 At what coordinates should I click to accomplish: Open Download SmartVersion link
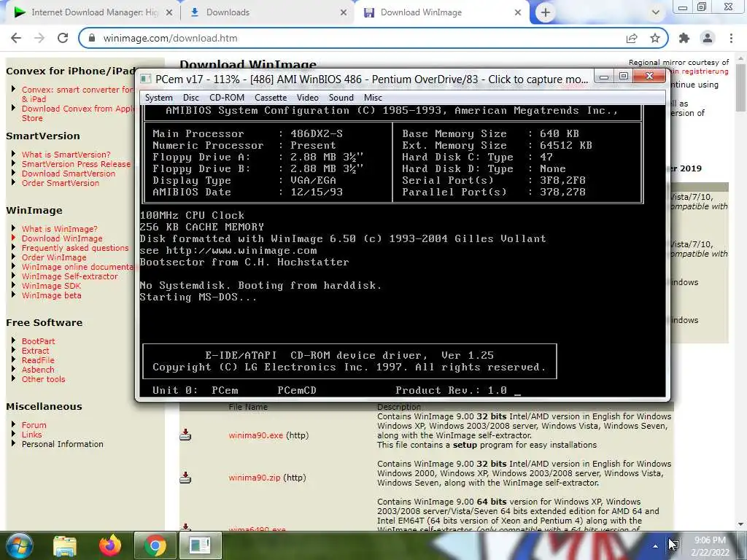coord(68,174)
